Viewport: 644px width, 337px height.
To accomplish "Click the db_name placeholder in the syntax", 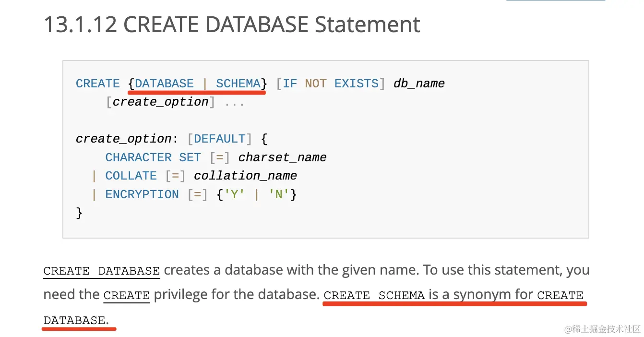I will (x=419, y=84).
